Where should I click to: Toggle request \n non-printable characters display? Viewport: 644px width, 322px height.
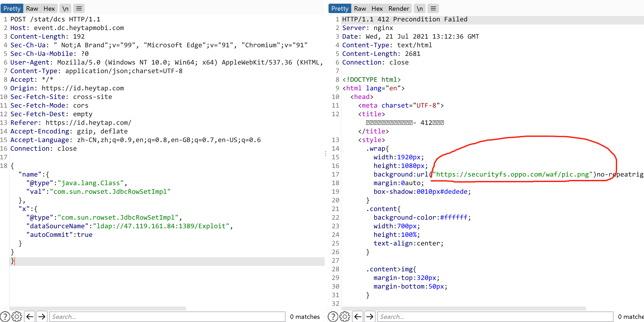point(65,9)
